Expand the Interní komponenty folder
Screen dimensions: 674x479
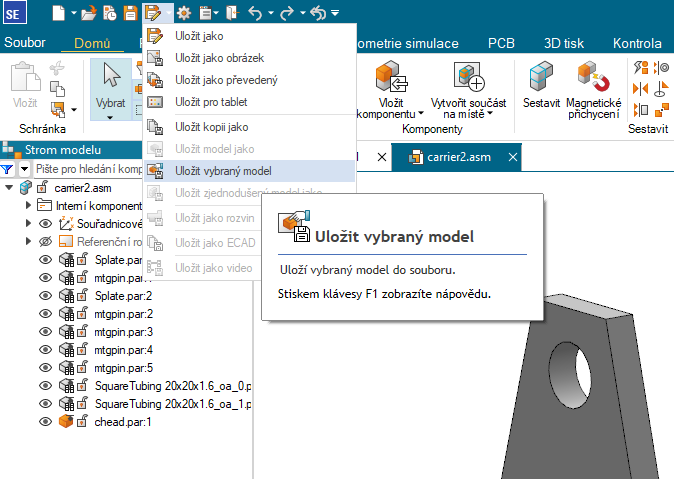tap(28, 205)
